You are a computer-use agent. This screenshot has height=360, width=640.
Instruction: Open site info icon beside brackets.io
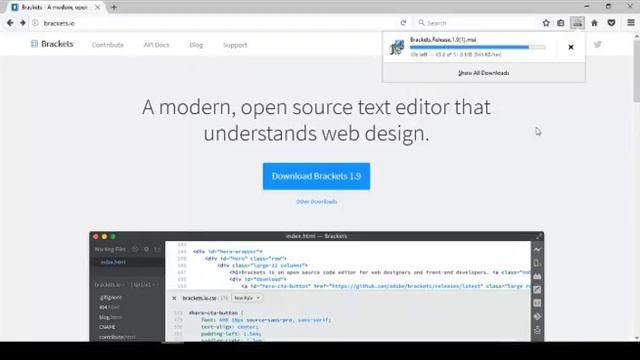(x=36, y=23)
